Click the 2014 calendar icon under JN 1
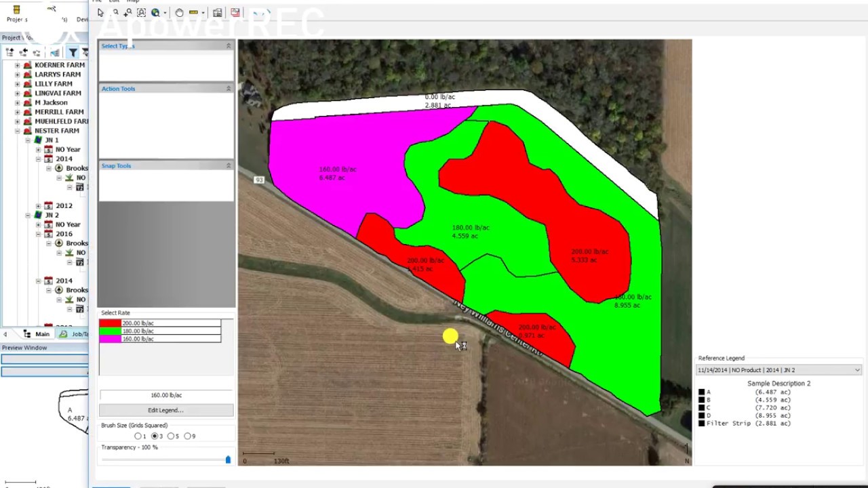 coord(48,159)
